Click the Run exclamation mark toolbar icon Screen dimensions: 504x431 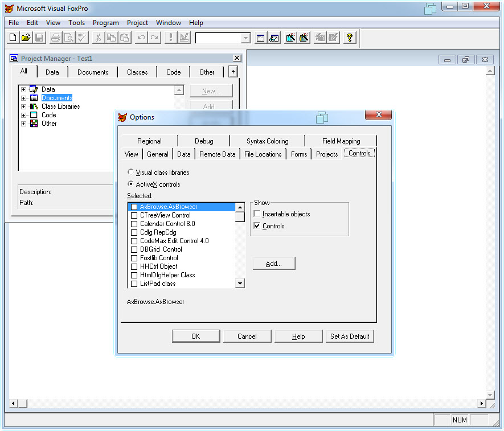tap(171, 38)
